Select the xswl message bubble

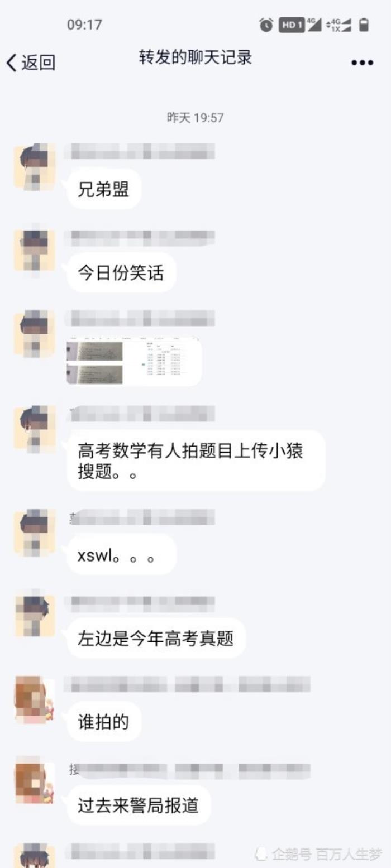(x=121, y=554)
